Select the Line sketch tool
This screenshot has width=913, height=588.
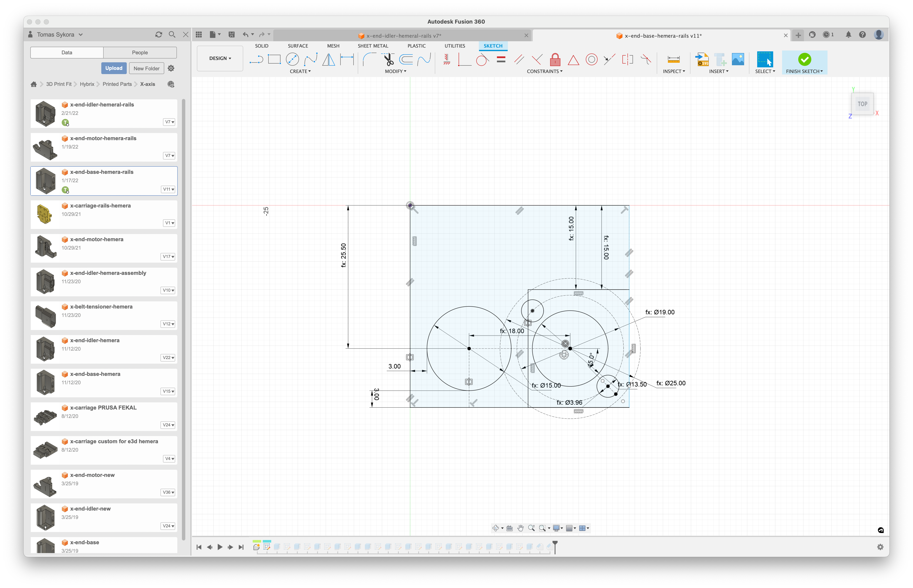(x=256, y=60)
